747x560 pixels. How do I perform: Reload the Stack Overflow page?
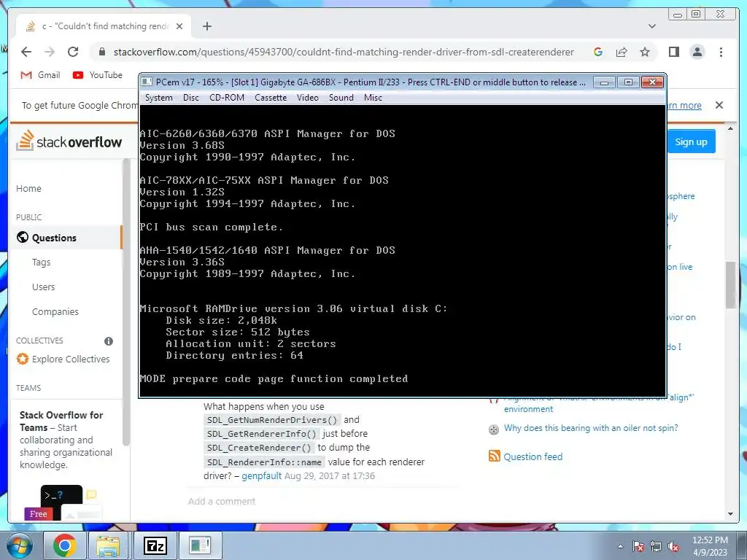click(73, 52)
